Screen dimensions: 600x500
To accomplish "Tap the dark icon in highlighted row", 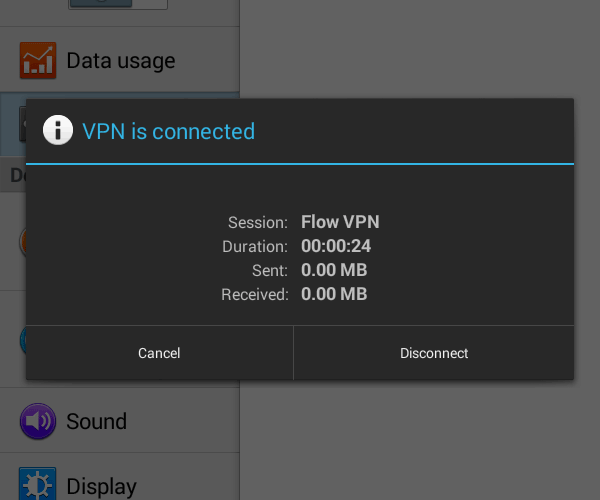I will [23, 124].
